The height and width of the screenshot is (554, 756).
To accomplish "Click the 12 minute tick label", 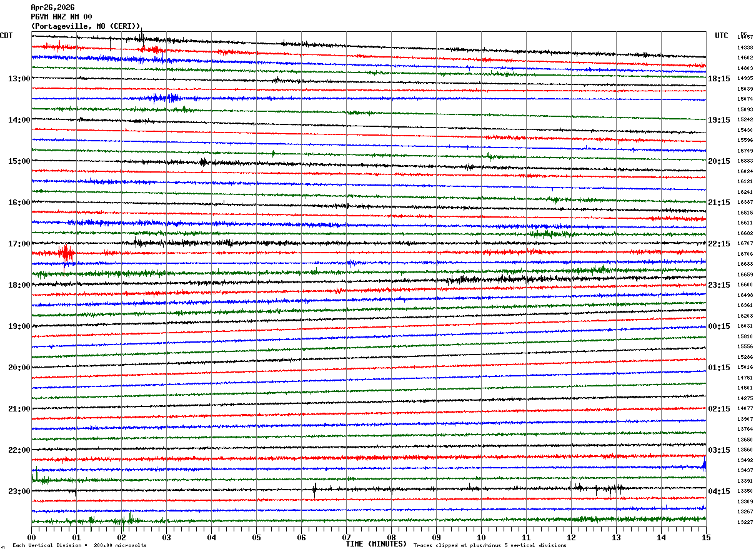I will point(571,537).
